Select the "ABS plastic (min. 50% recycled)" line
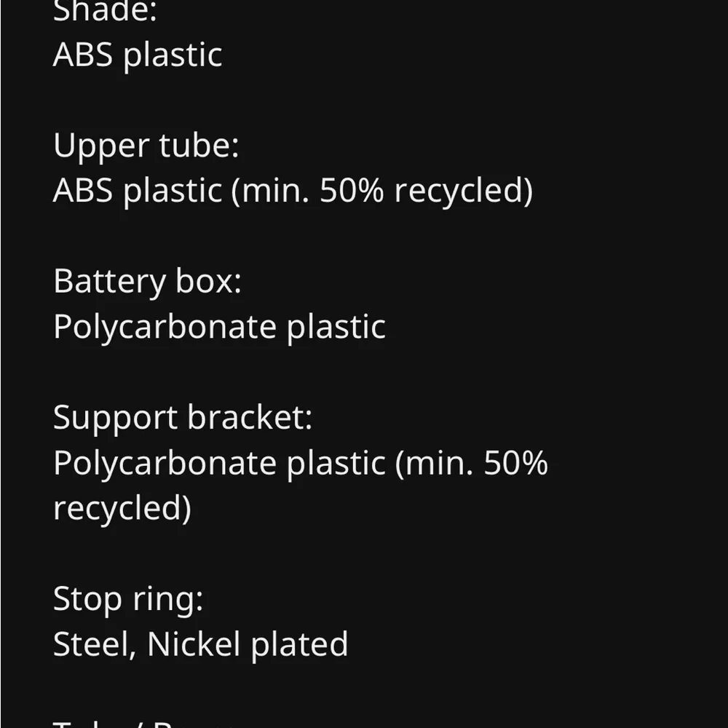 293,191
